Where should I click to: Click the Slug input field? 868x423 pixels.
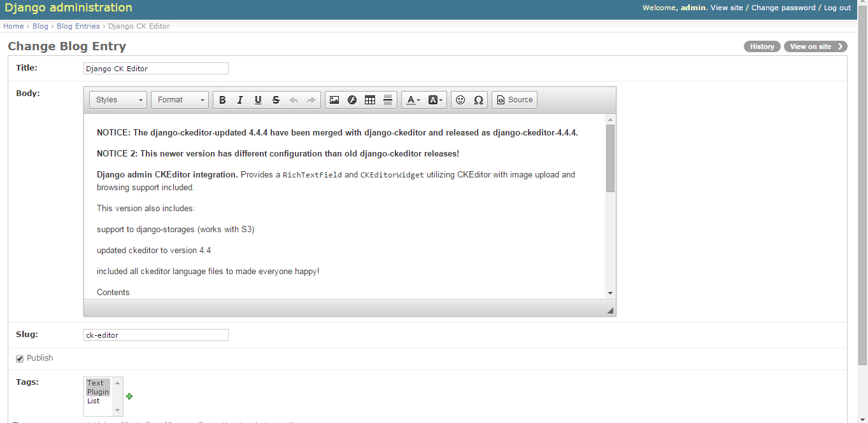[156, 335]
